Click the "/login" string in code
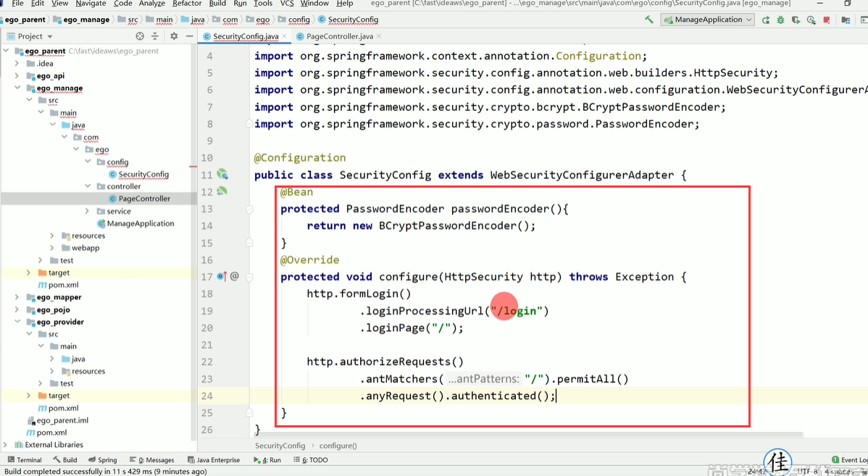 [x=517, y=311]
